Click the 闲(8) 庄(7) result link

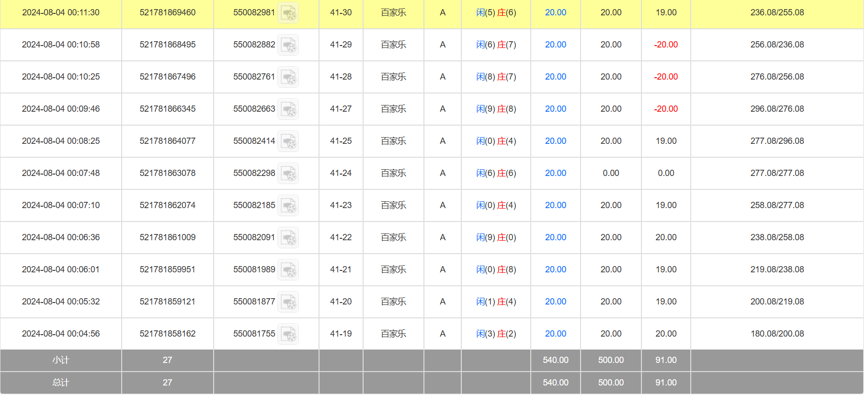pos(496,77)
